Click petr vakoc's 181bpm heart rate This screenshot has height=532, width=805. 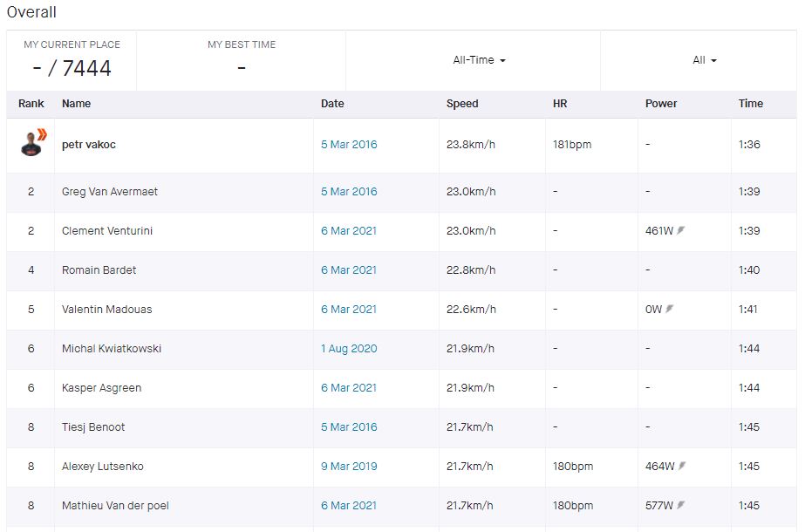(x=572, y=144)
